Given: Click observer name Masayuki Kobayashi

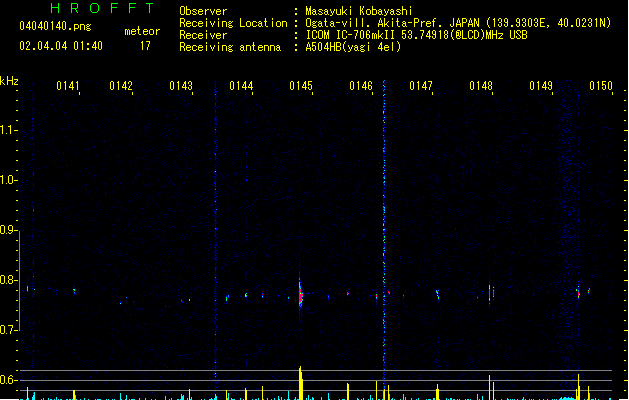Looking at the screenshot, I should [359, 11].
